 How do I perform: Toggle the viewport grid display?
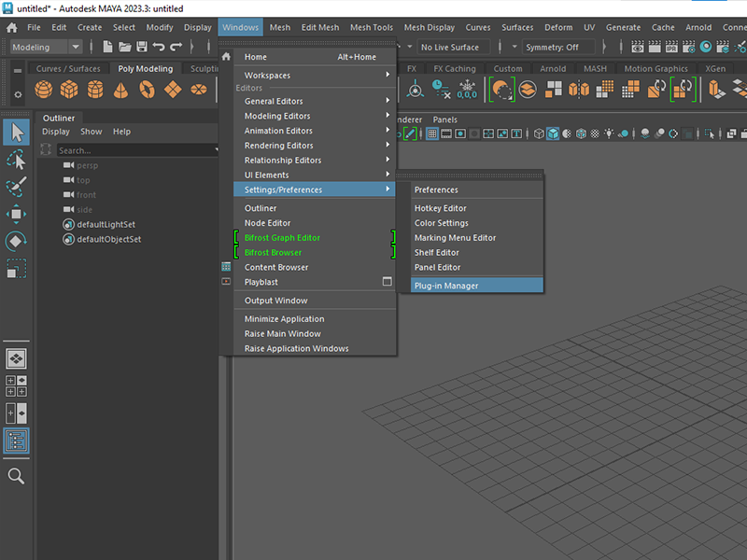[432, 133]
